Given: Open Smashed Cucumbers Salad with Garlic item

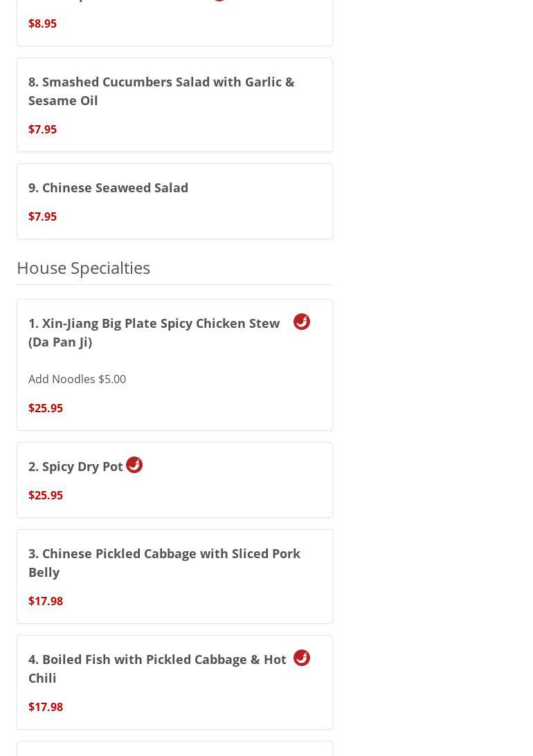Looking at the screenshot, I should coord(161,91).
